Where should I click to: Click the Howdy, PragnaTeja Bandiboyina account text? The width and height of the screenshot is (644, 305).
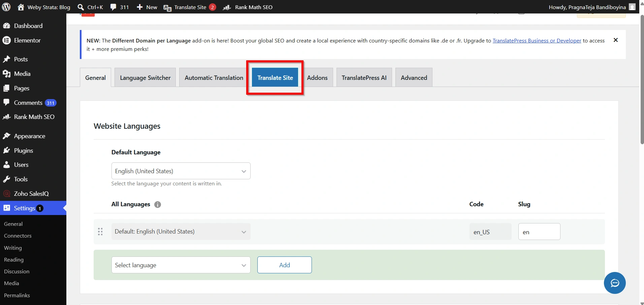pos(587,7)
